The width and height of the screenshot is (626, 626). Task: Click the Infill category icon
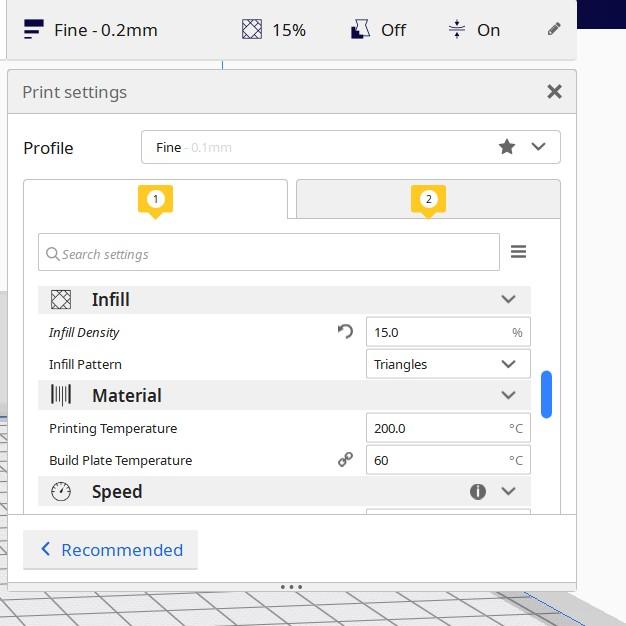coord(61,299)
